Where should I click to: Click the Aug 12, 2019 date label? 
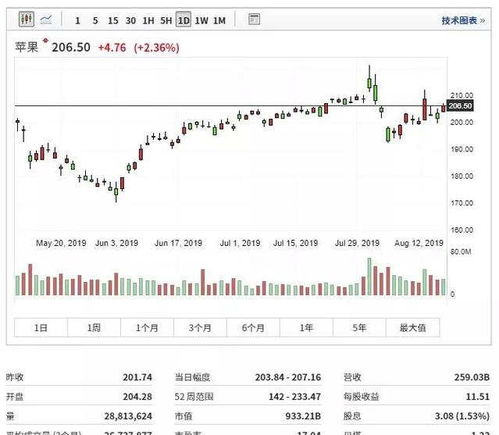[x=419, y=243]
